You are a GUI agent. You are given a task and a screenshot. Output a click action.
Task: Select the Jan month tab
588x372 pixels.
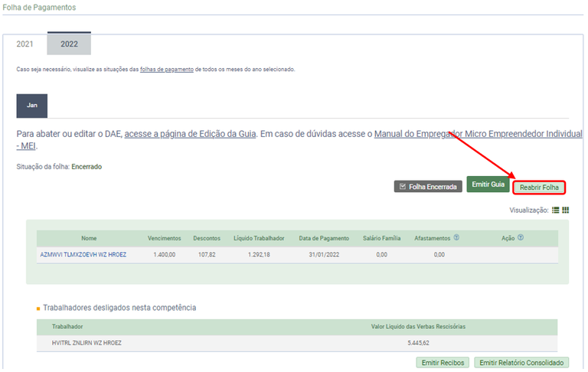click(x=32, y=106)
